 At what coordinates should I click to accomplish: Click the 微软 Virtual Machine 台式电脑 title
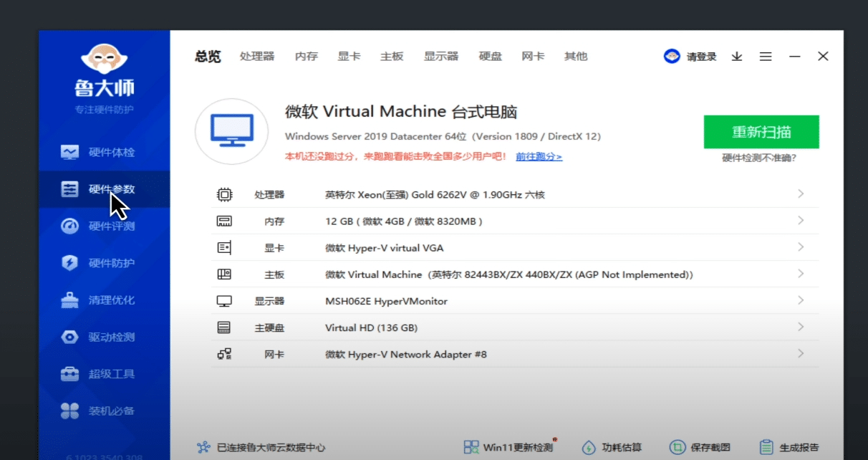pyautogui.click(x=401, y=112)
